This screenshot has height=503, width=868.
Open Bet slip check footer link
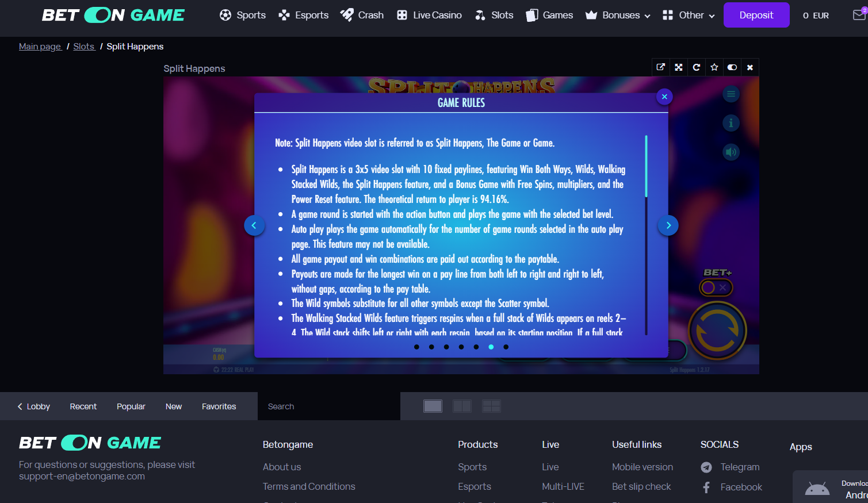[641, 486]
